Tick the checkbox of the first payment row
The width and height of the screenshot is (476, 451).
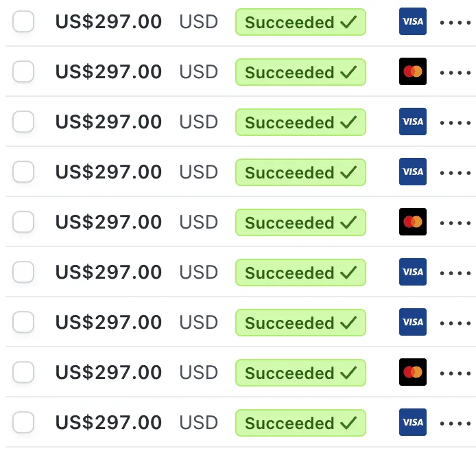click(x=23, y=21)
